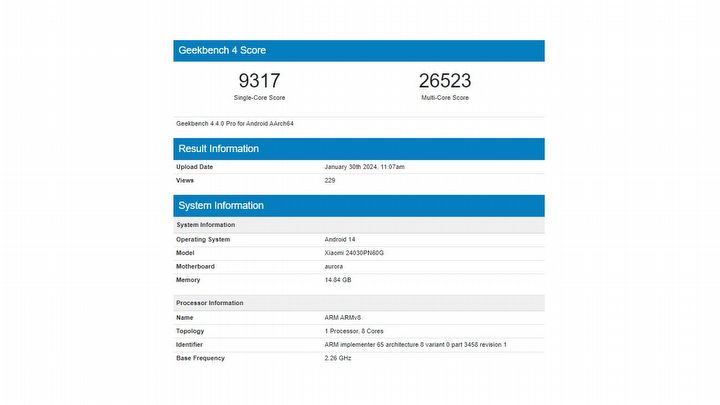Select the Operating System row label
720x405 pixels.
[x=203, y=239]
